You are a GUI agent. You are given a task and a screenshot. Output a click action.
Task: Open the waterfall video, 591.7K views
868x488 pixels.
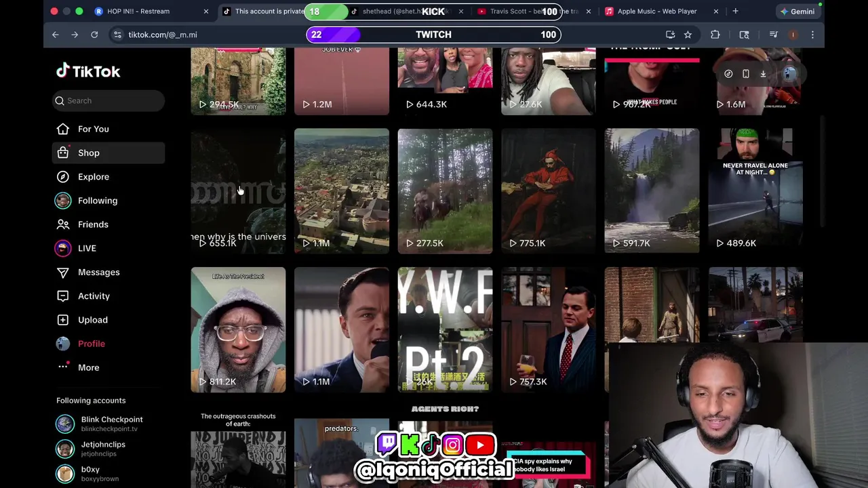click(x=652, y=190)
